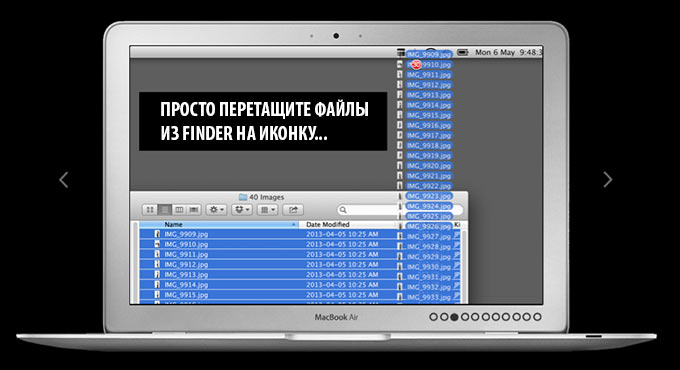Jump to fourth slide via fourth pagination dot

(x=464, y=317)
